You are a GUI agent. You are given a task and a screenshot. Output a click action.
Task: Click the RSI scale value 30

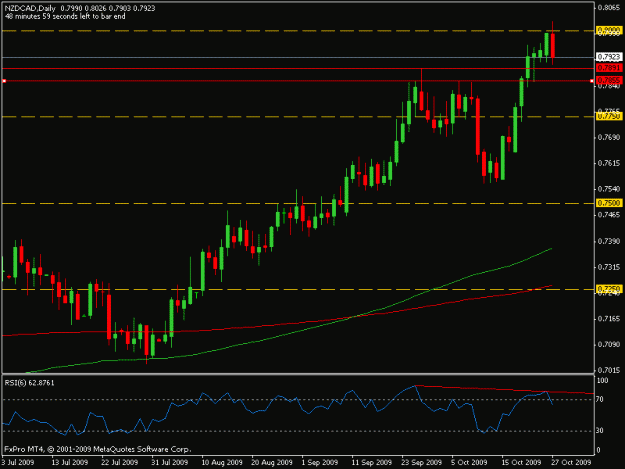click(x=600, y=431)
